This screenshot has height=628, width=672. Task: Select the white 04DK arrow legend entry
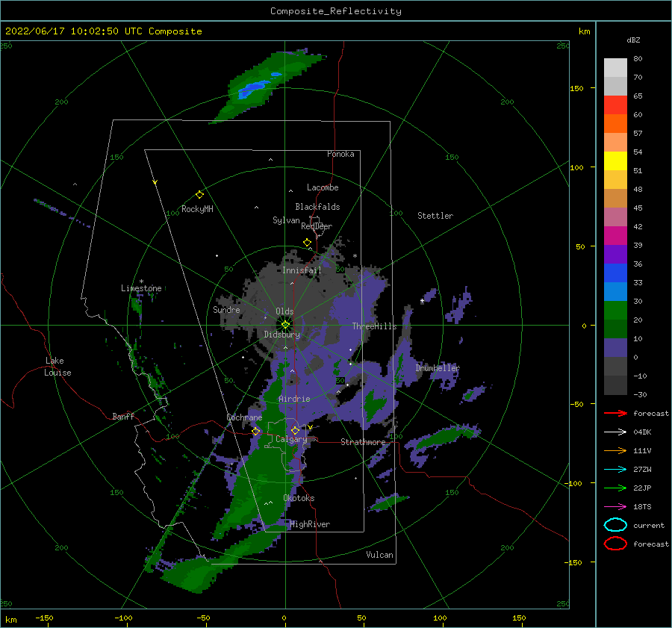(615, 432)
